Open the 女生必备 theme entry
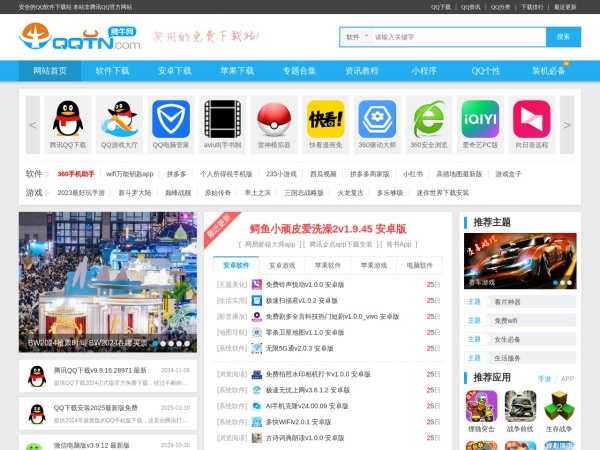This screenshot has width=600, height=450. pyautogui.click(x=520, y=339)
